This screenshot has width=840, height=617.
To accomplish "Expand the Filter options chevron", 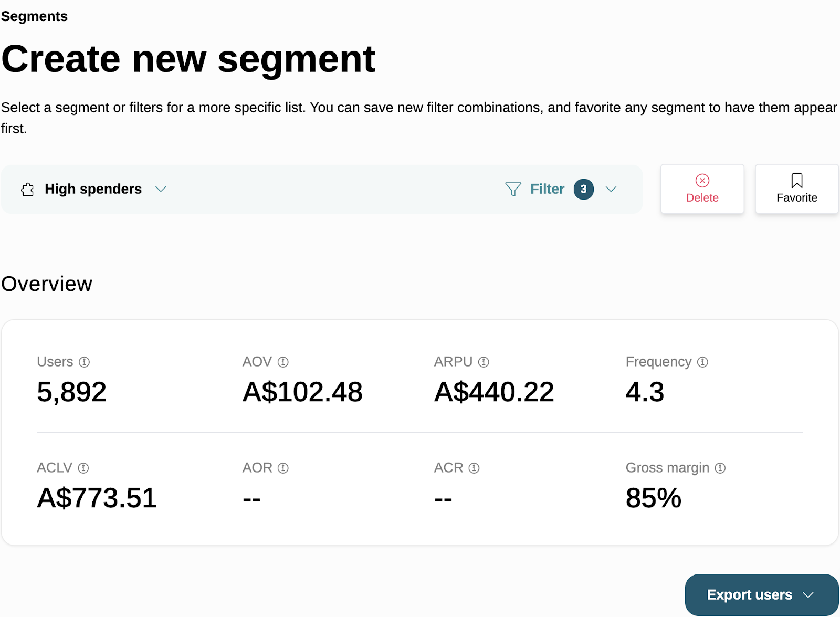I will click(611, 189).
